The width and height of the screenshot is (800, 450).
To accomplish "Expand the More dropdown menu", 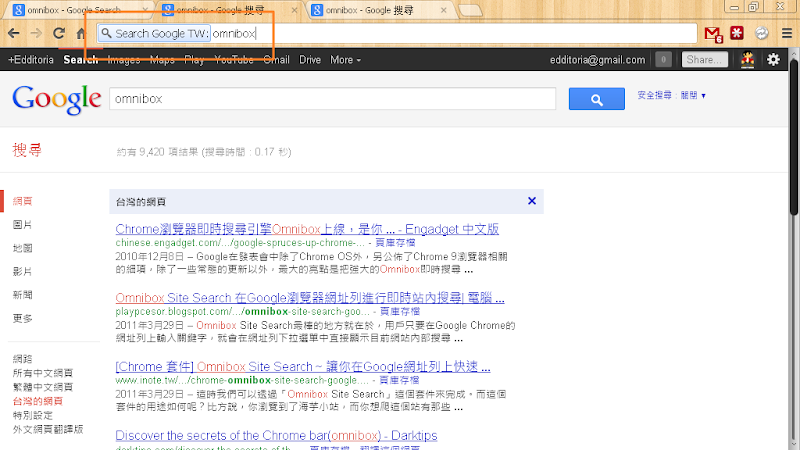I will pos(345,60).
